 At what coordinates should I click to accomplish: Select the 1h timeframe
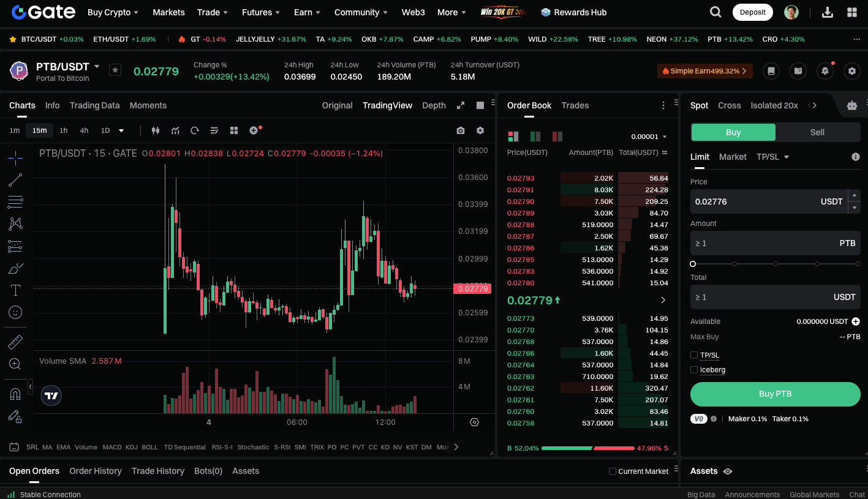point(63,130)
